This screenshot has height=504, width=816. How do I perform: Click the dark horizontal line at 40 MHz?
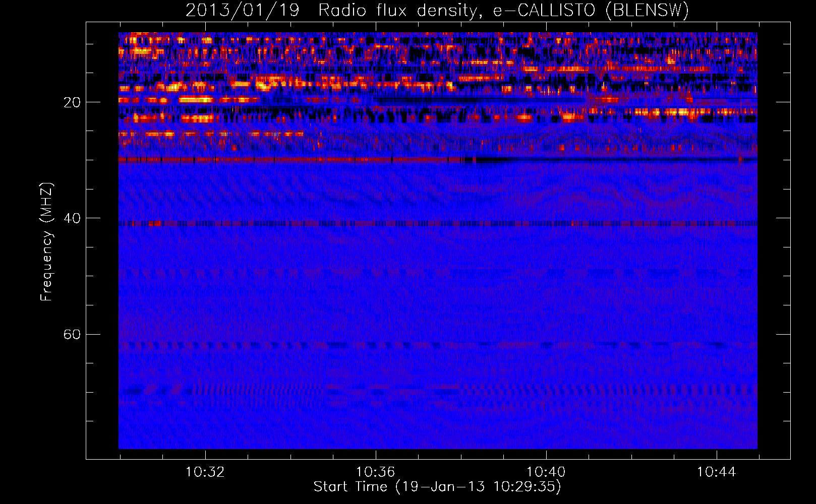(x=438, y=223)
